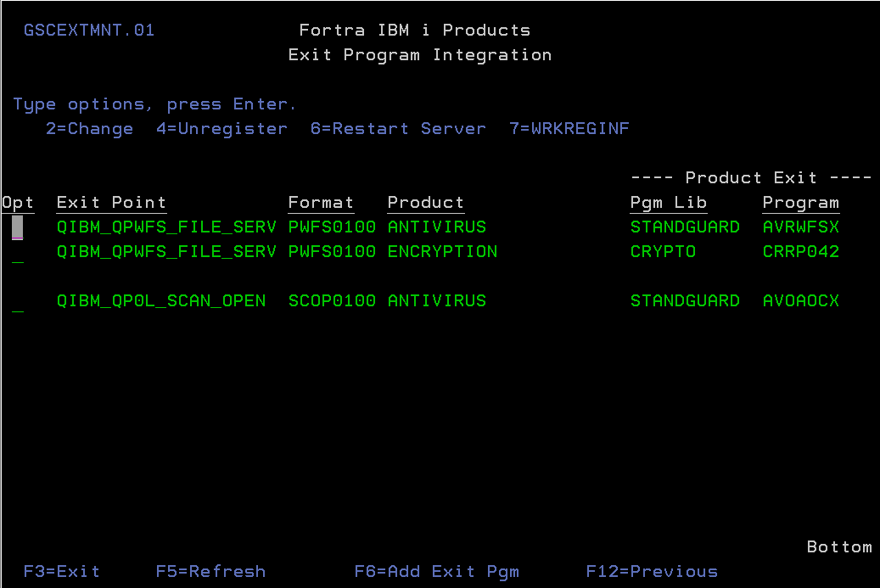Select the ANTIVIRUS product entry on first row

436,227
